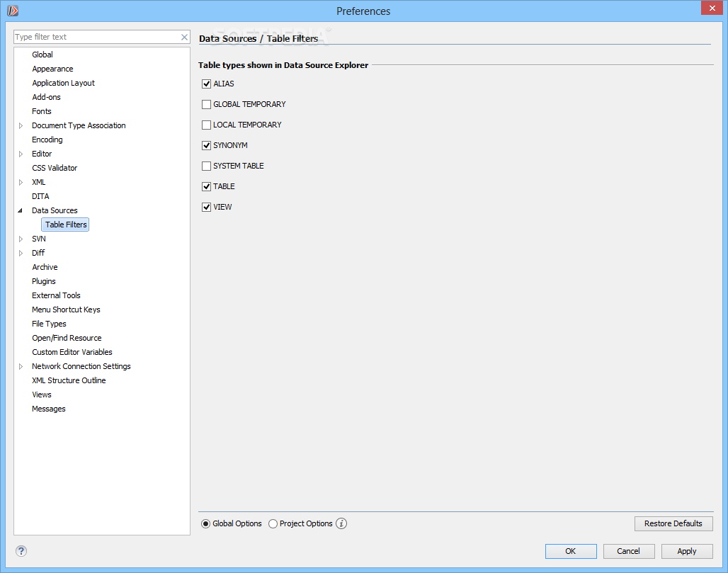Select Document Type Association in the tree
The image size is (728, 573).
click(79, 125)
